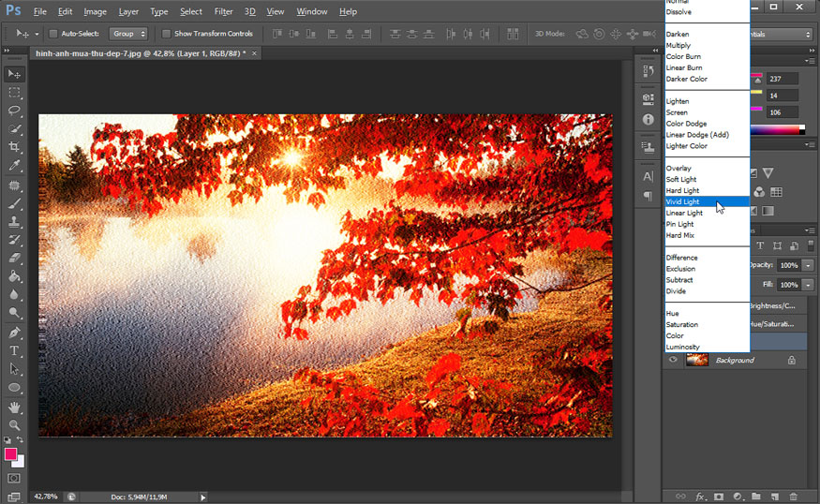This screenshot has width=820, height=504.
Task: Open the workspace switcher dropdown
Action: [x=782, y=34]
